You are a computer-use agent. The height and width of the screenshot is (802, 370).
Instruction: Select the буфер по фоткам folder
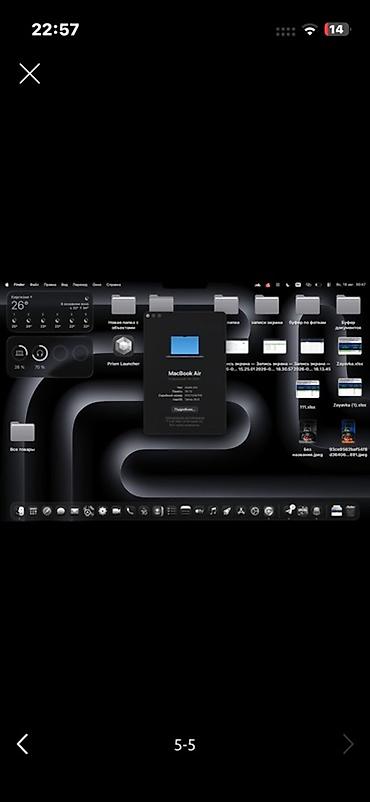click(x=308, y=309)
